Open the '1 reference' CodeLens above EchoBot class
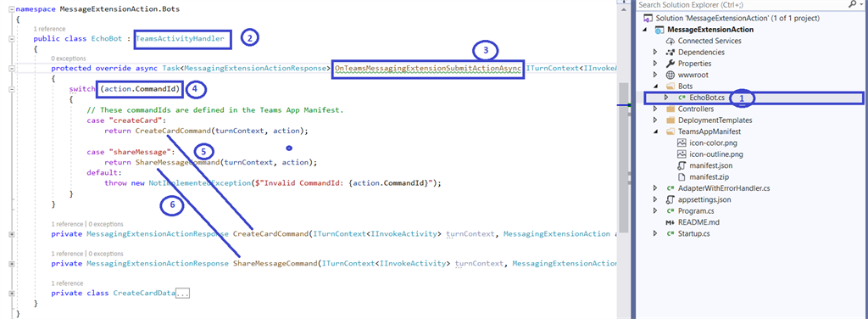 tap(49, 29)
